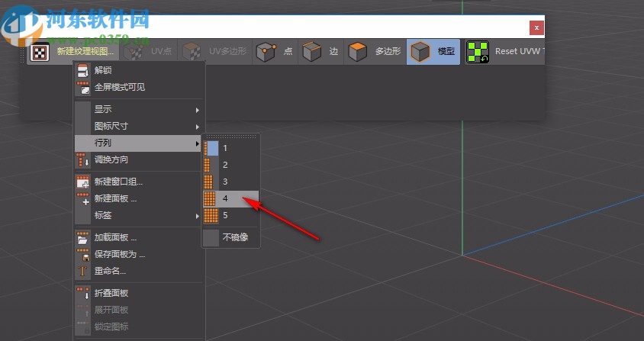644x341 pixels.
Task: Toggle the 不镜像 option
Action: 231,237
